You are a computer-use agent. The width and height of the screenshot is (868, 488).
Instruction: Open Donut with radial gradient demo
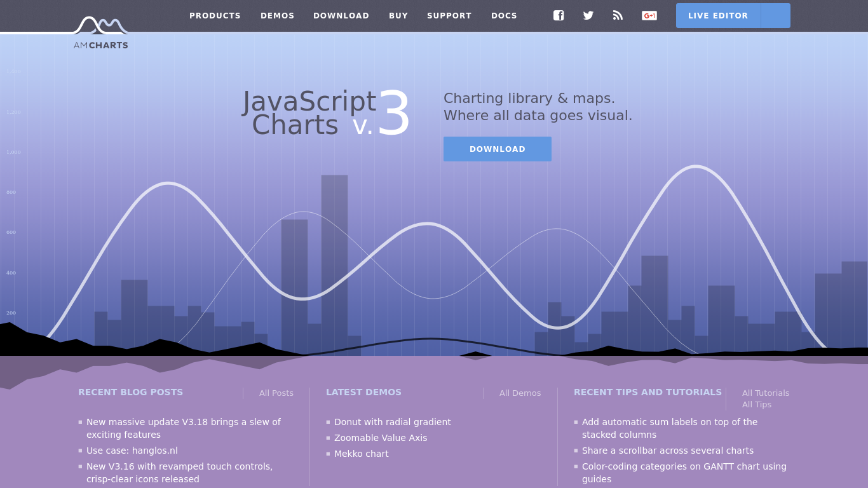point(393,422)
